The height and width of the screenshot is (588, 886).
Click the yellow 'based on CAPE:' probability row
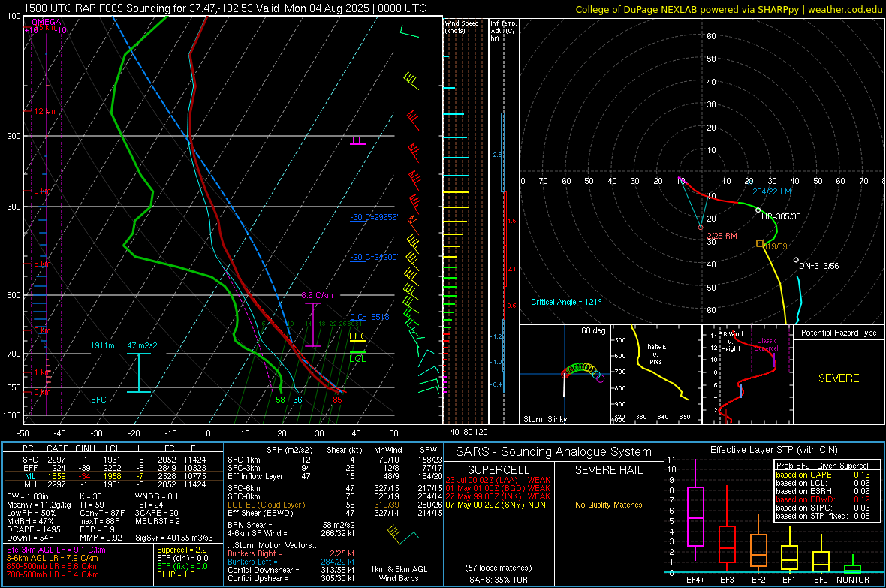click(x=823, y=475)
